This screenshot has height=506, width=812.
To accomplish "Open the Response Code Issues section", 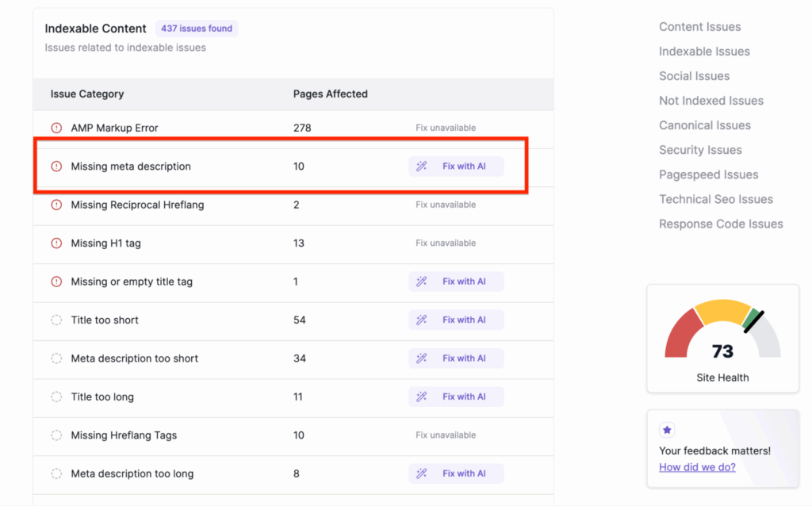I will click(x=721, y=224).
